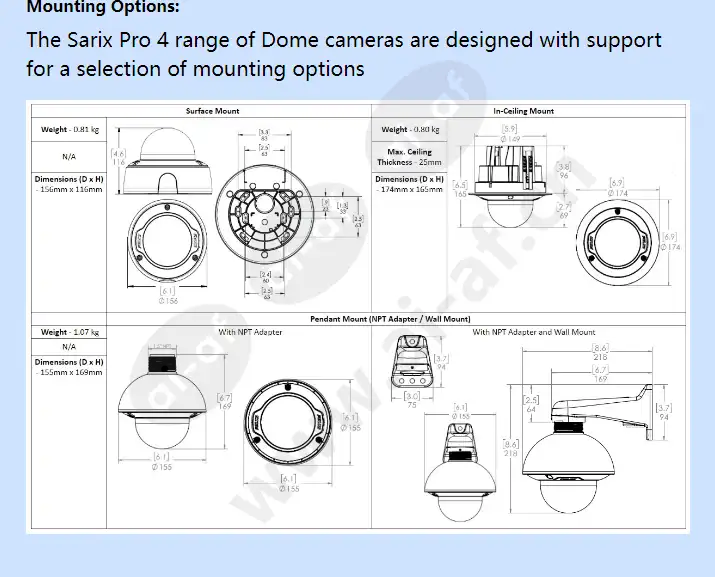Click the in-ceiling mount round top-view drawing
715x577 pixels.
(618, 242)
